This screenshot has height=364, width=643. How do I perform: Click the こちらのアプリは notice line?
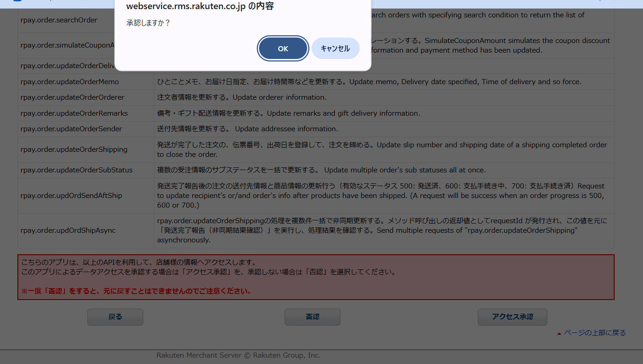139,262
